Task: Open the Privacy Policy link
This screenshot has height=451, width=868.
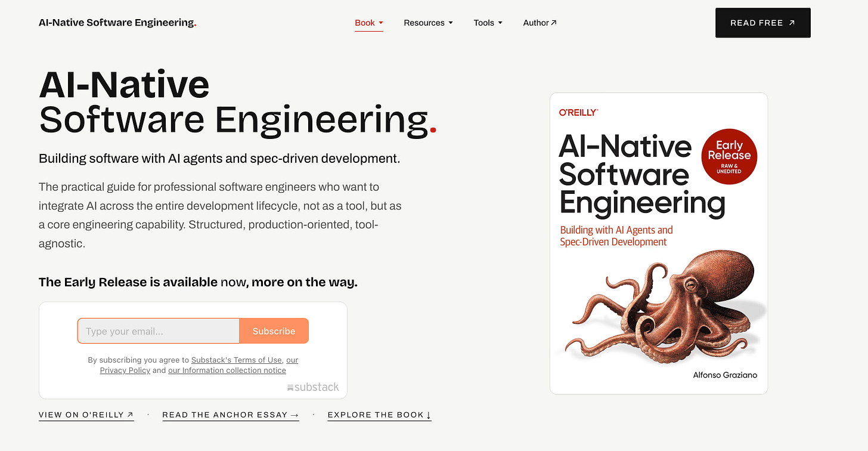Action: [x=125, y=370]
